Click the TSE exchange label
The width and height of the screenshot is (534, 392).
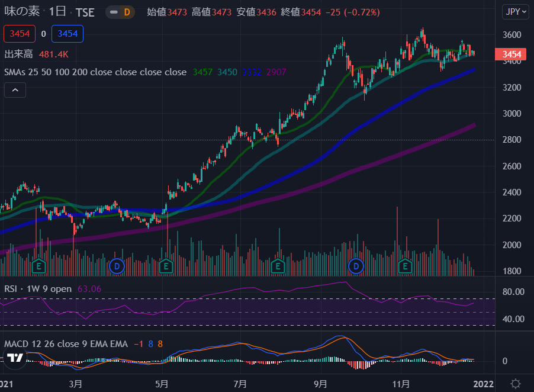(85, 12)
